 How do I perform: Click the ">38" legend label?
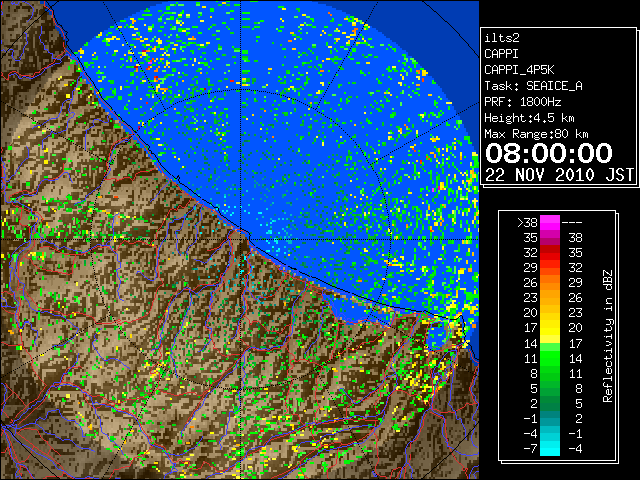pos(527,223)
